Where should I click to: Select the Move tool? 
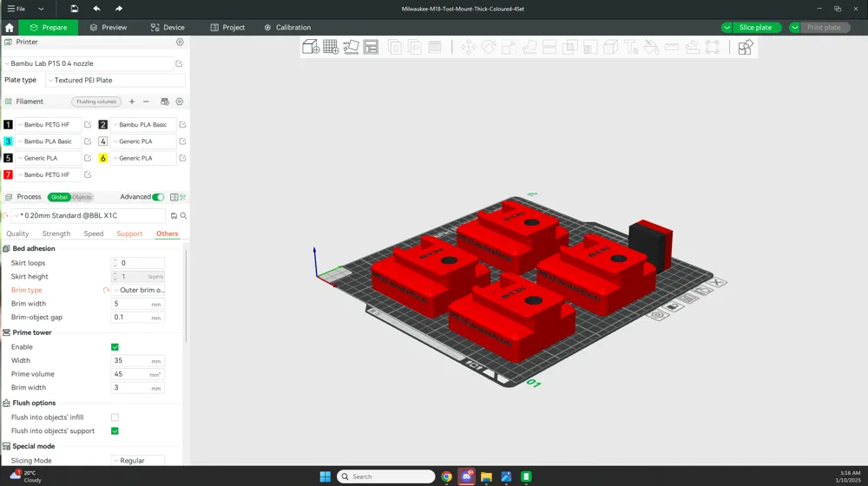coord(469,47)
